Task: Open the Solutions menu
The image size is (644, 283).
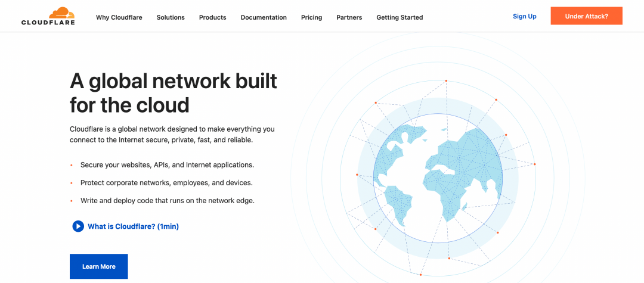Action: pyautogui.click(x=171, y=17)
